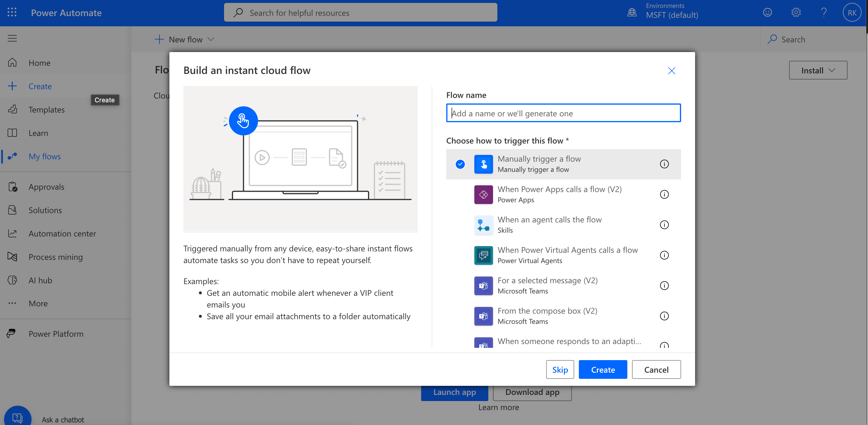
Task: Select From the compose box (V2) trigger
Action: pyautogui.click(x=563, y=316)
